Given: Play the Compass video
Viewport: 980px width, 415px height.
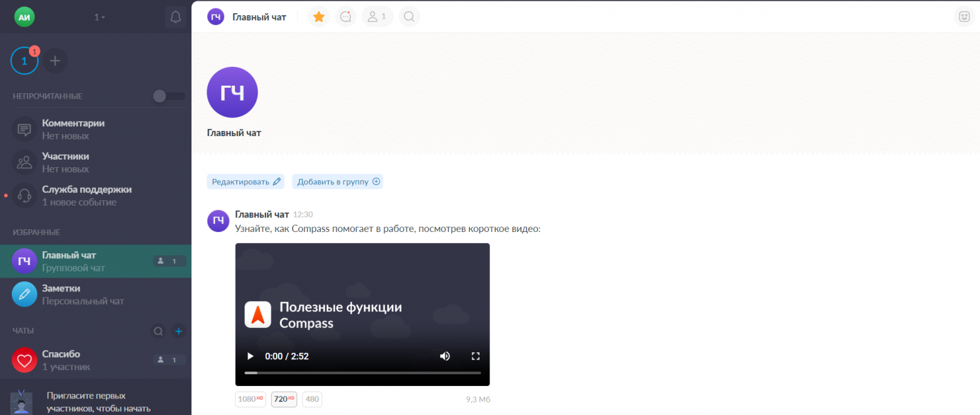Looking at the screenshot, I should 250,356.
